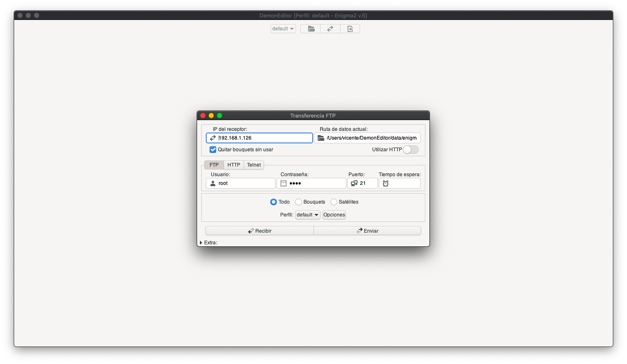
Task: Select the Satélites radio option
Action: (334, 202)
